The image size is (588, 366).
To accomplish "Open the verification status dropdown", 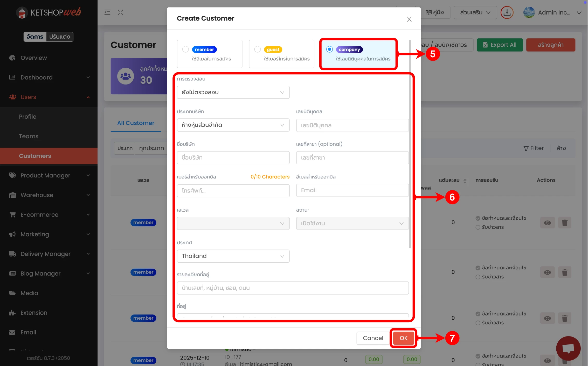I will tap(233, 92).
